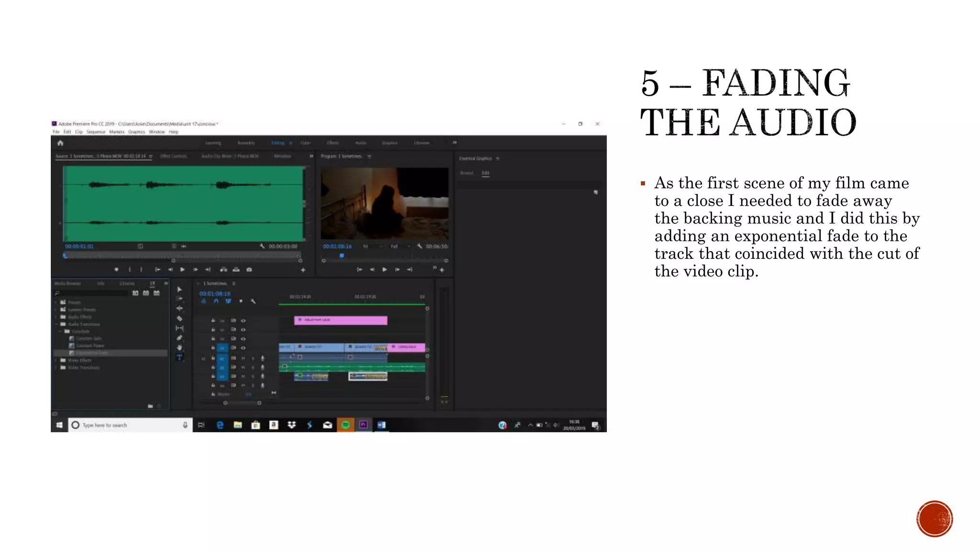The width and height of the screenshot is (980, 551).
Task: Click Insert button in Source monitor
Action: coord(223,270)
